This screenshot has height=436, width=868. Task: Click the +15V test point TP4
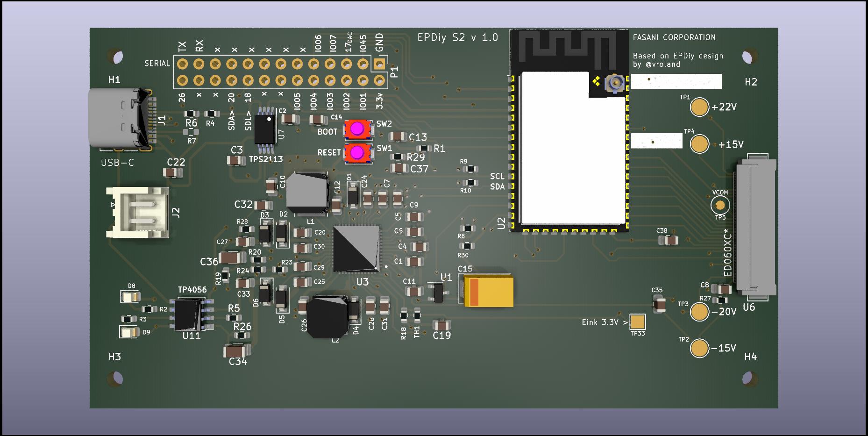click(x=699, y=144)
